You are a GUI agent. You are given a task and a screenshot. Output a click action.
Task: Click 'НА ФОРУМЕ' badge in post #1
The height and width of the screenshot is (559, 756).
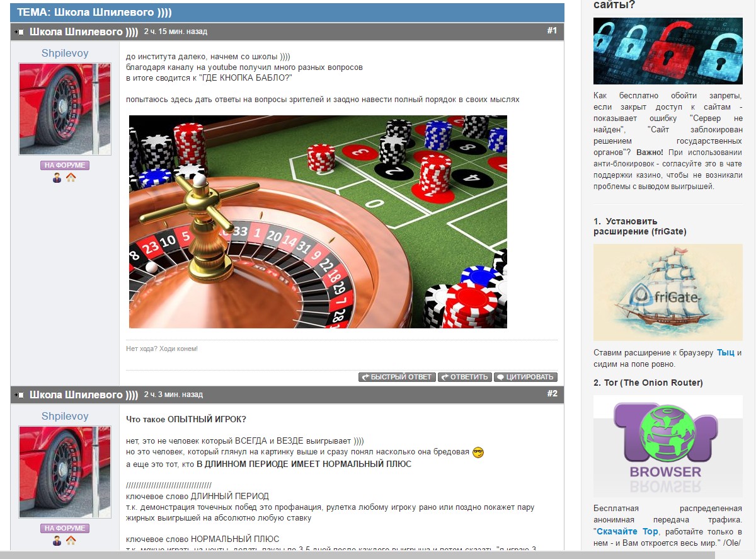coord(65,165)
